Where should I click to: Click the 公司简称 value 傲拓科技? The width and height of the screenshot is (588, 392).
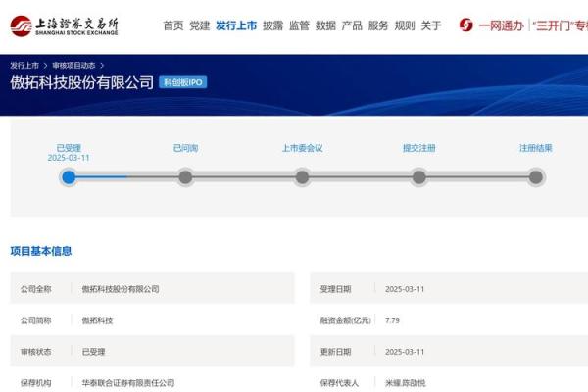pyautogui.click(x=97, y=320)
